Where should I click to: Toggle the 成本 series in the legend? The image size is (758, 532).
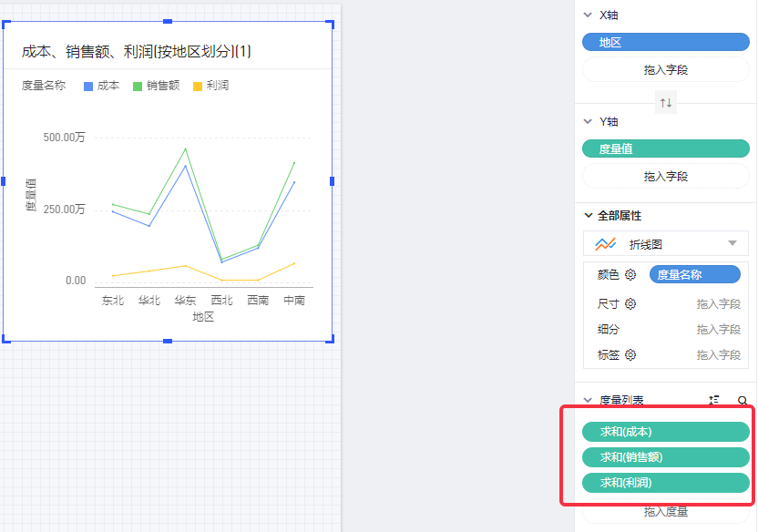(x=102, y=86)
